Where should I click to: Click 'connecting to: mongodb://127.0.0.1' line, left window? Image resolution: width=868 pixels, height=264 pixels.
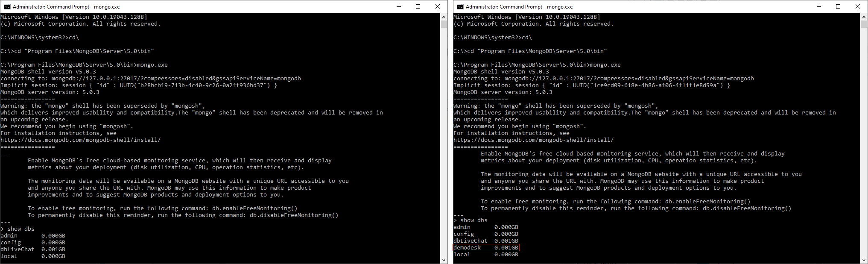point(151,79)
